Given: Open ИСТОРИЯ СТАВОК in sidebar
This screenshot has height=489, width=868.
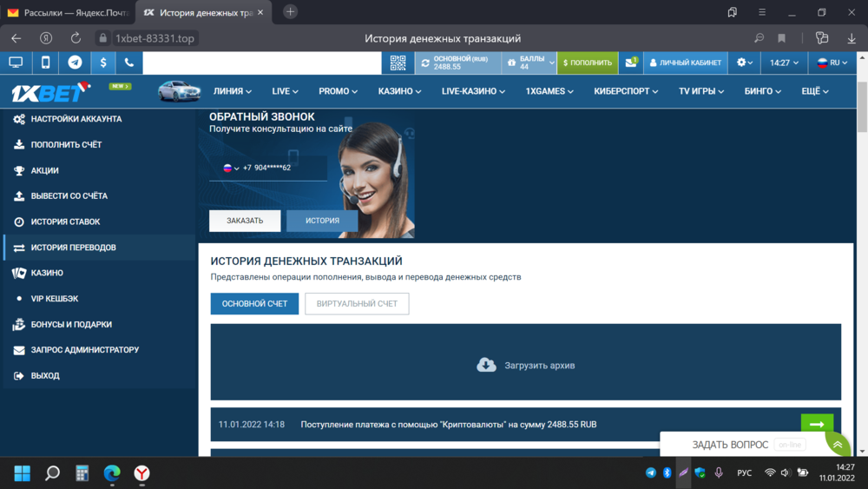Looking at the screenshot, I should point(100,221).
